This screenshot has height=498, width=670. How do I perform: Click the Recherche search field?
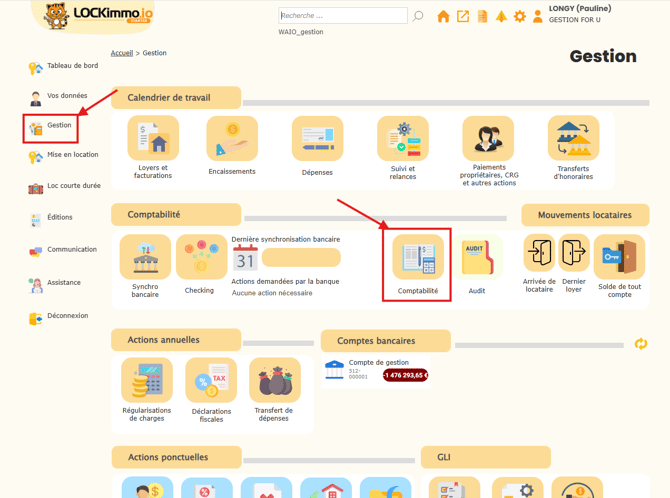[x=342, y=16]
